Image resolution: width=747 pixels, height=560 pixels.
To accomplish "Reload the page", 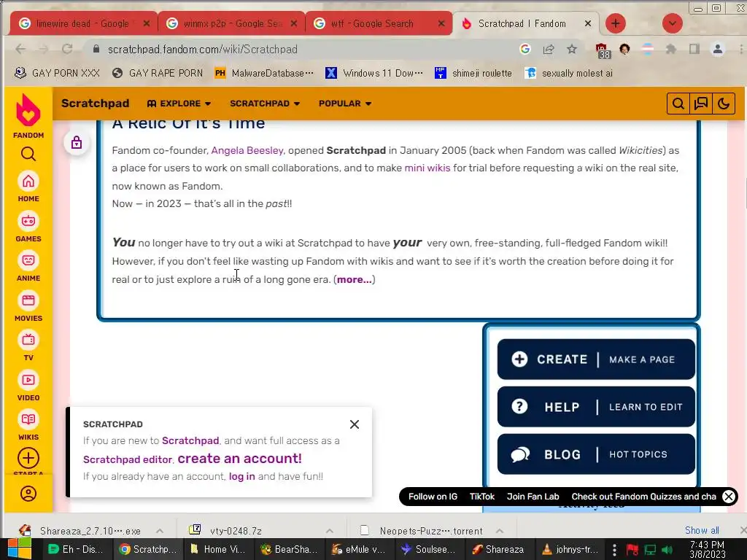I will click(67, 49).
